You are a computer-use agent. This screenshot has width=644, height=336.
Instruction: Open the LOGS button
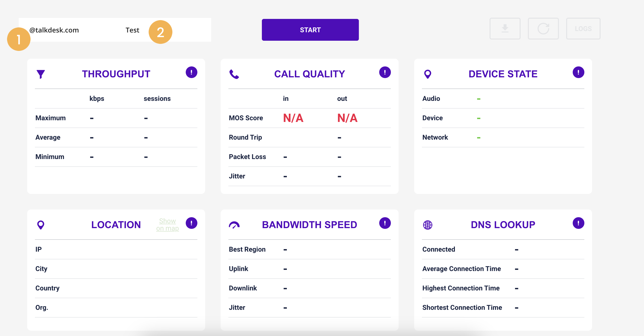[583, 29]
